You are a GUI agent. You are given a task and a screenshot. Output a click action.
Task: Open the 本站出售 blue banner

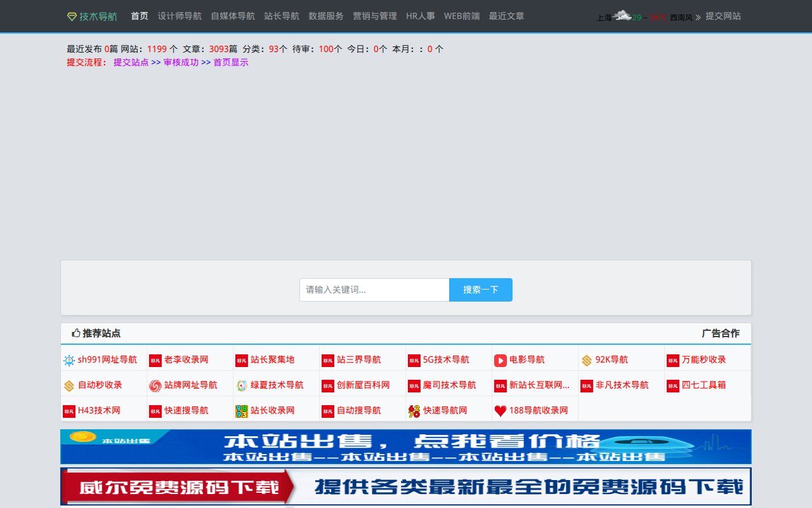[406, 446]
